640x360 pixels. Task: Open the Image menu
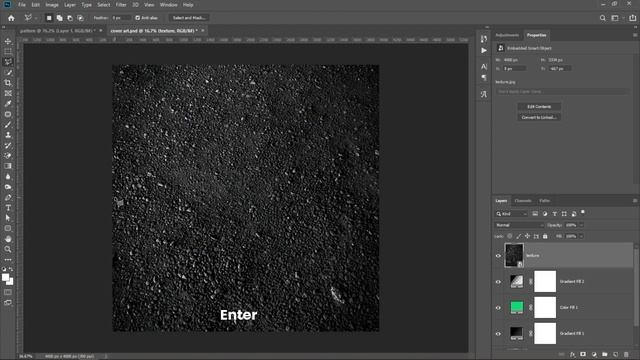click(52, 5)
